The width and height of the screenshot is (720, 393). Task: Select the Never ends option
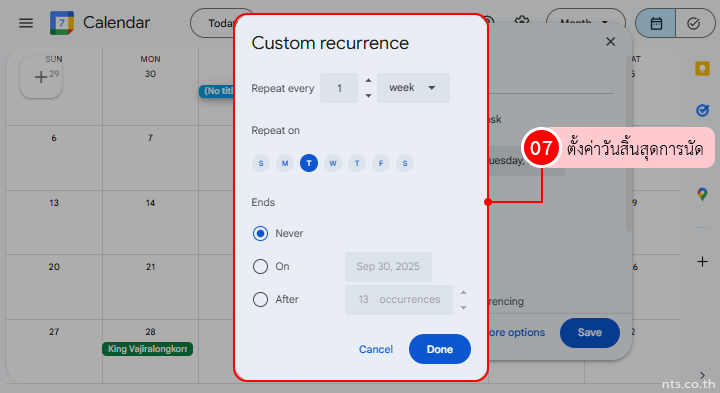tap(260, 233)
